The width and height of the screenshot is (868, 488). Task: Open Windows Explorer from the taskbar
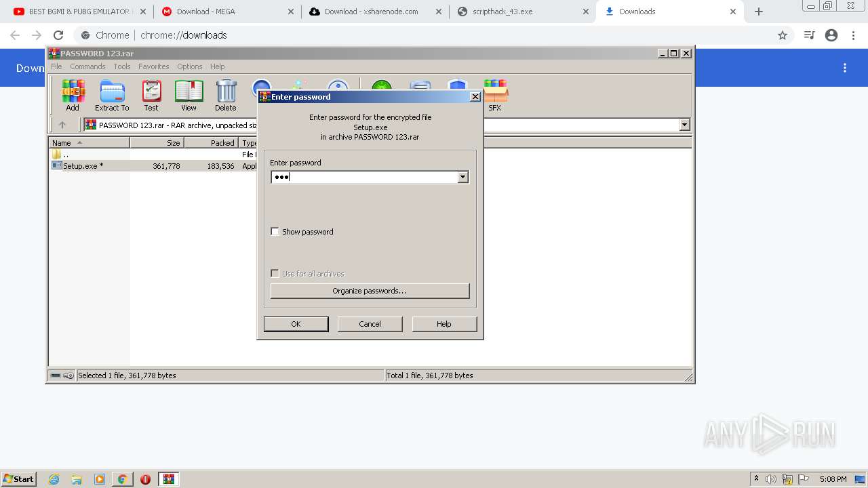pos(77,479)
